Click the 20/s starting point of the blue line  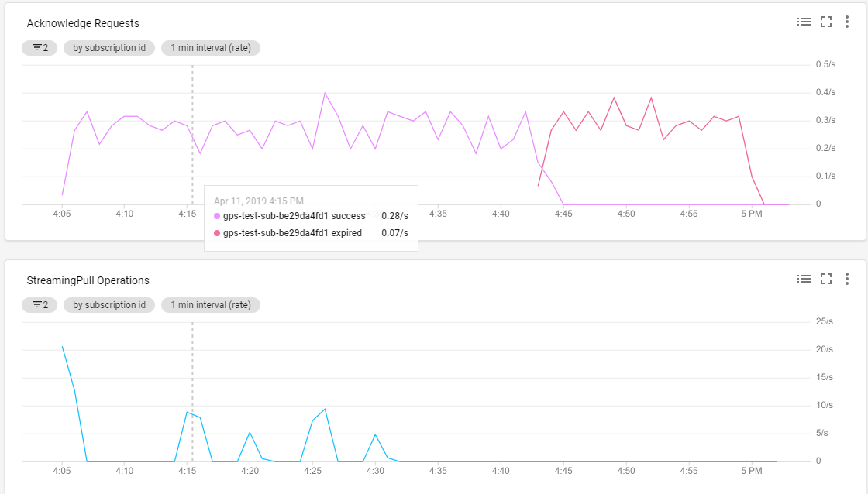[x=62, y=346]
